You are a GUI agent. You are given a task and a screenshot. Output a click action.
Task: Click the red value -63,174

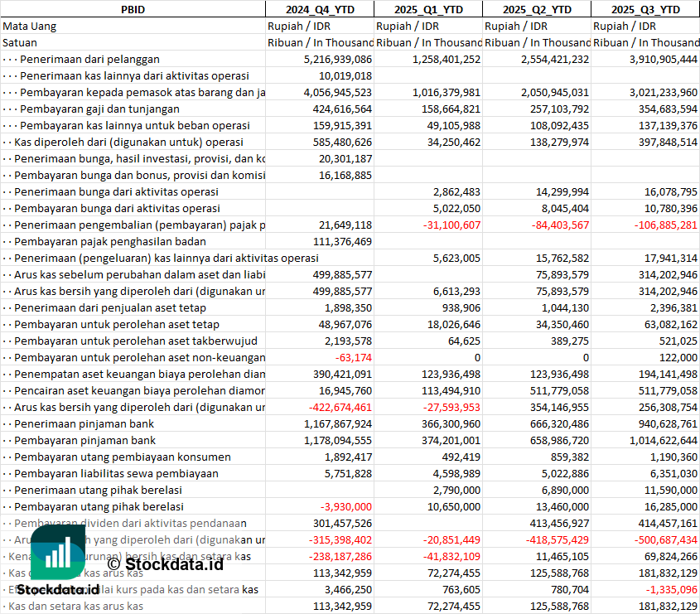click(354, 358)
